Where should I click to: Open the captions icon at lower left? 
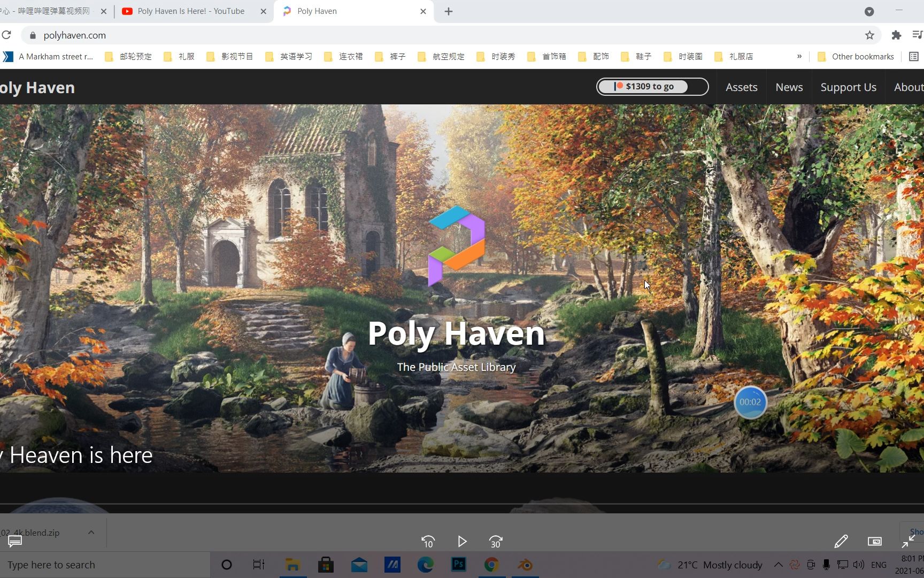point(15,542)
